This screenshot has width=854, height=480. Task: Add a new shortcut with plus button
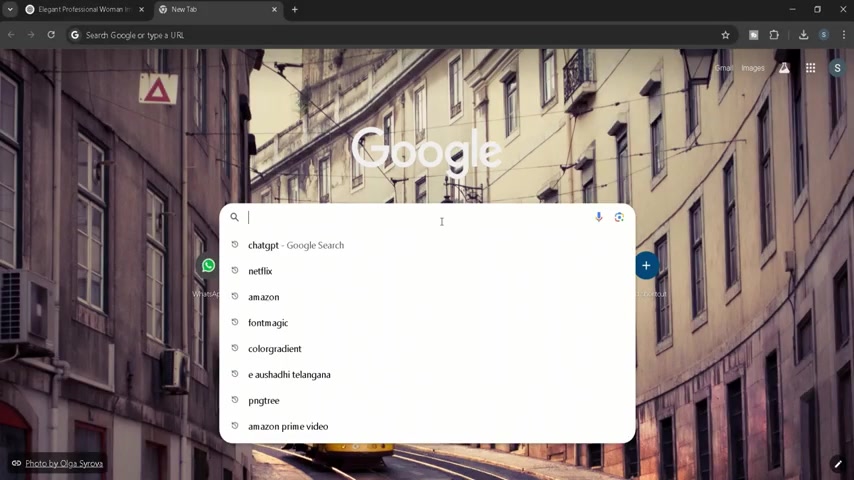[x=646, y=266]
